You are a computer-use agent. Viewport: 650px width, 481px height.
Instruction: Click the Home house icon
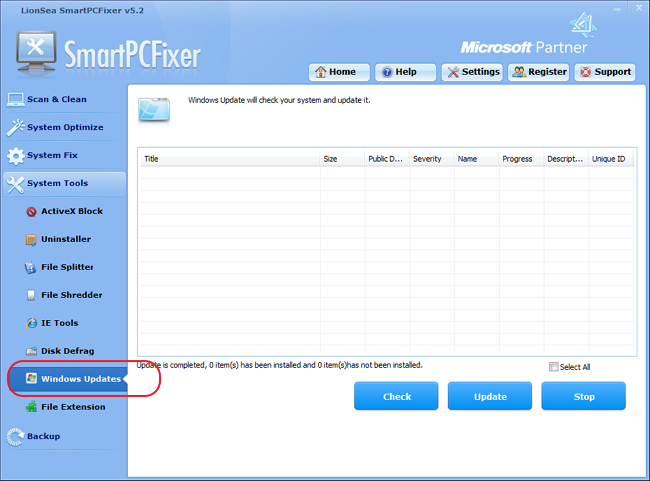[320, 72]
